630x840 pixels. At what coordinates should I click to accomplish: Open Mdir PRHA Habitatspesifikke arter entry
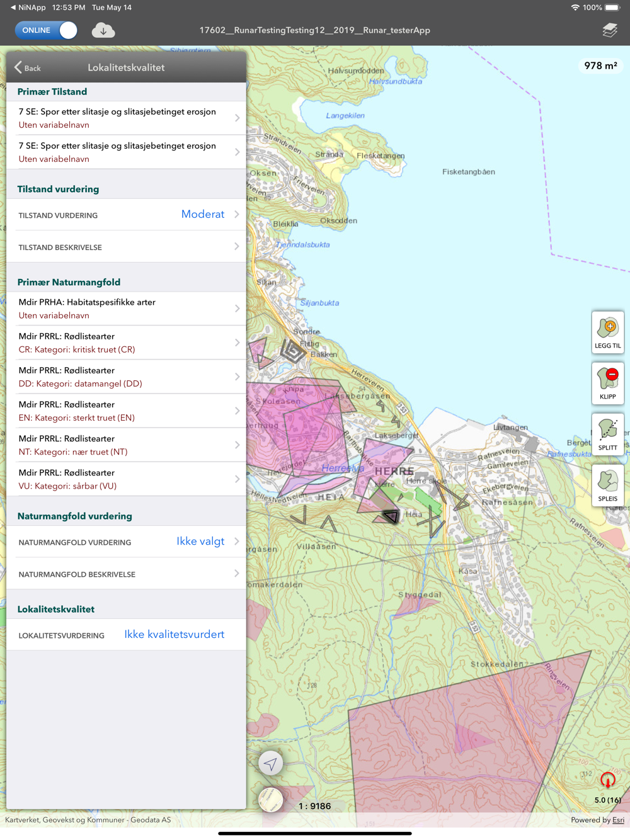pos(126,309)
